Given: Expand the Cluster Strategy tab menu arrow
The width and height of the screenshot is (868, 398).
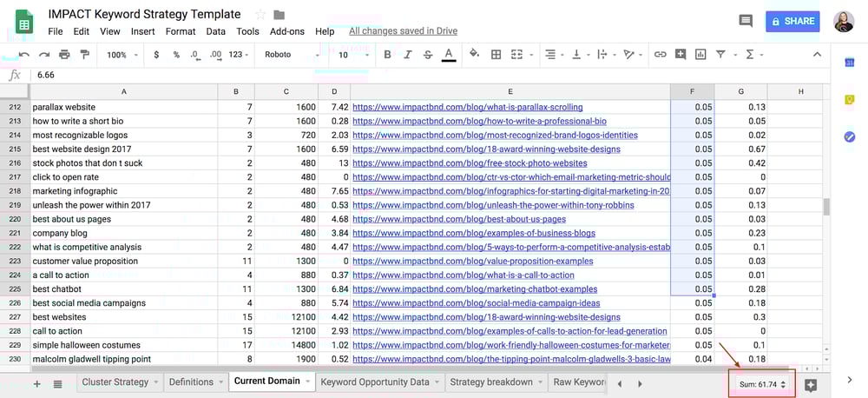Looking at the screenshot, I should pyautogui.click(x=156, y=382).
